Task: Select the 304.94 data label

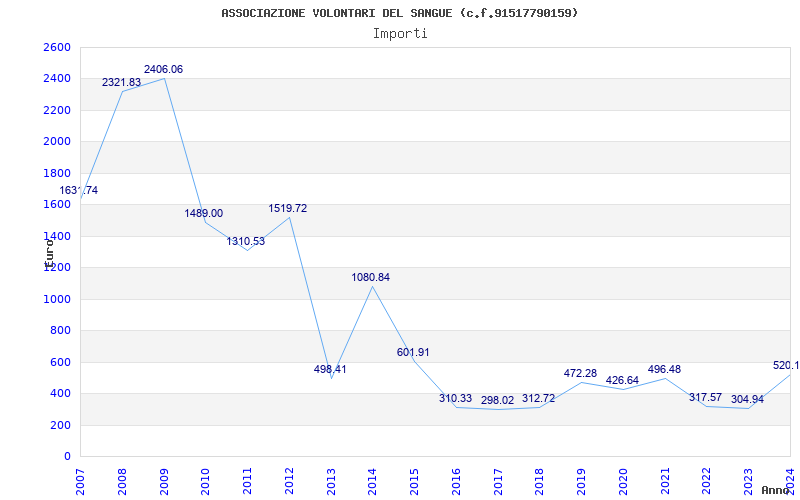Action: 747,399
